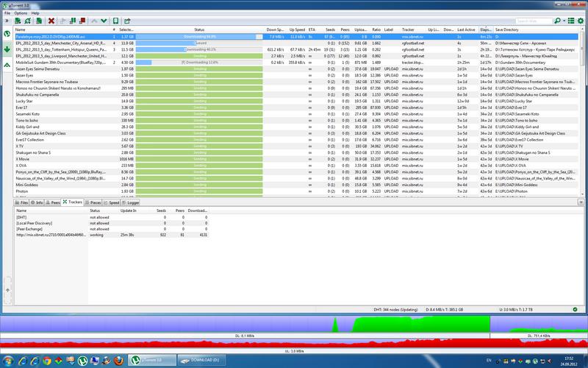Switch to the Logger tab
The image size is (588, 368).
(131, 202)
